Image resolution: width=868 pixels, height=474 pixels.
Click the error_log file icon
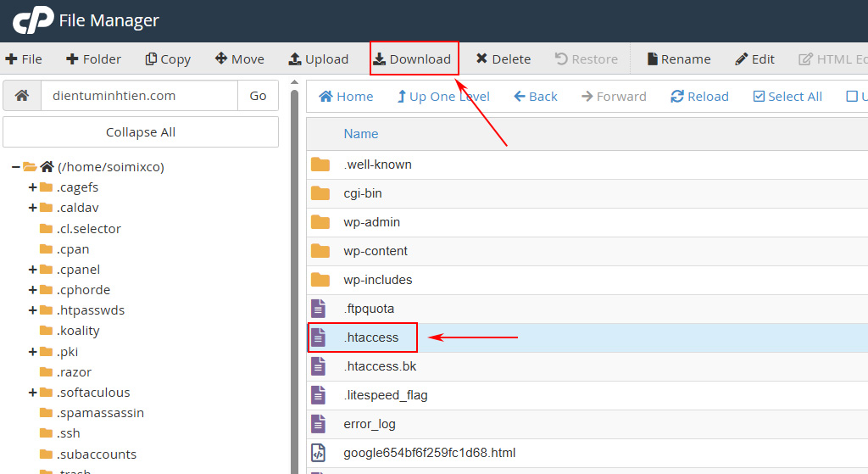point(319,424)
